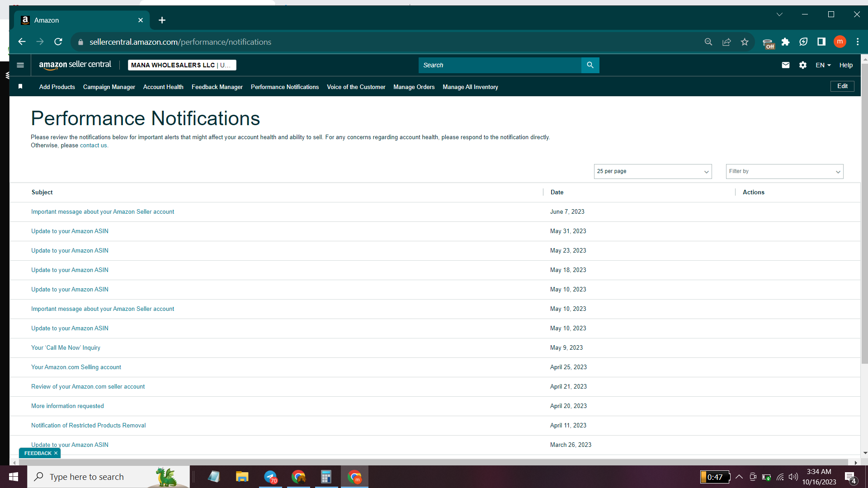
Task: Click the vertical page scrollbar
Action: (864, 214)
